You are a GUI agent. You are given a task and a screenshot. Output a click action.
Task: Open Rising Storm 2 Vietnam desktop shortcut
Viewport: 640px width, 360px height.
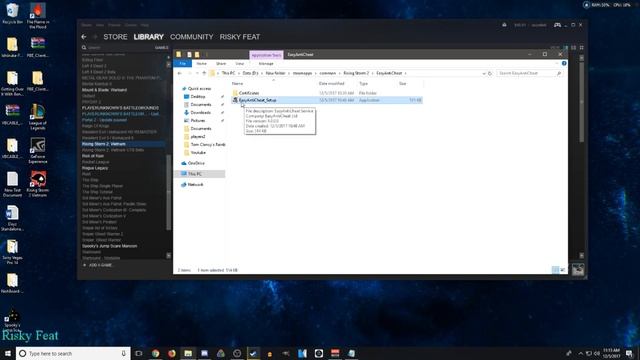click(x=38, y=184)
